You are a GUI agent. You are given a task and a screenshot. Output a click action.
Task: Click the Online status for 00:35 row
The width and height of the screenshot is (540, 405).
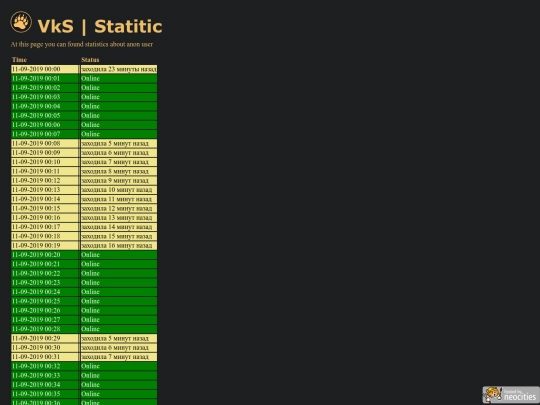tap(119, 394)
